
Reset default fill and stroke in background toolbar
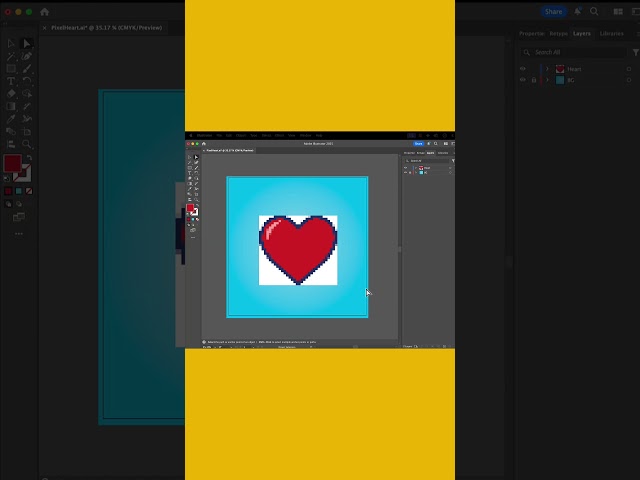(7, 178)
